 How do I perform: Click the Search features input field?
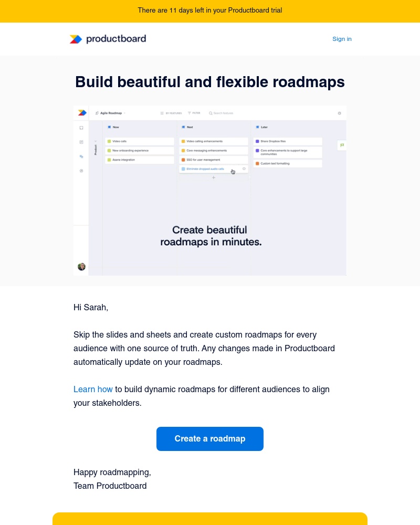[x=223, y=113]
